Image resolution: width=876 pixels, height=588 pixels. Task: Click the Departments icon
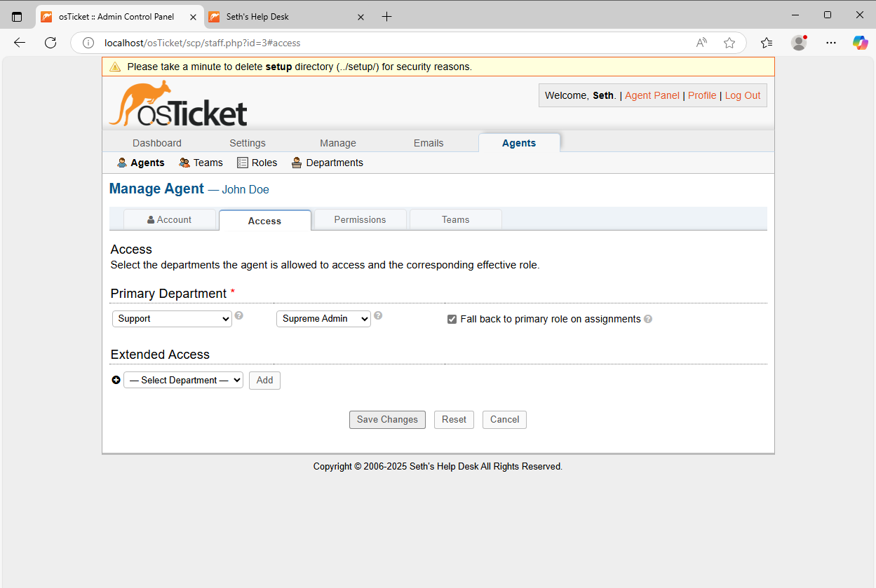(296, 162)
